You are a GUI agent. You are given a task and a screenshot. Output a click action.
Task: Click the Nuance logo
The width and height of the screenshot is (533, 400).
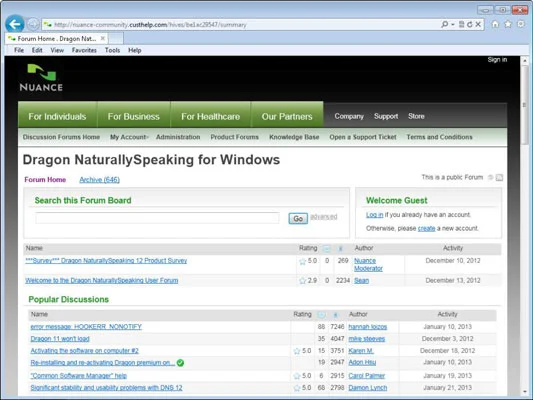tap(41, 78)
